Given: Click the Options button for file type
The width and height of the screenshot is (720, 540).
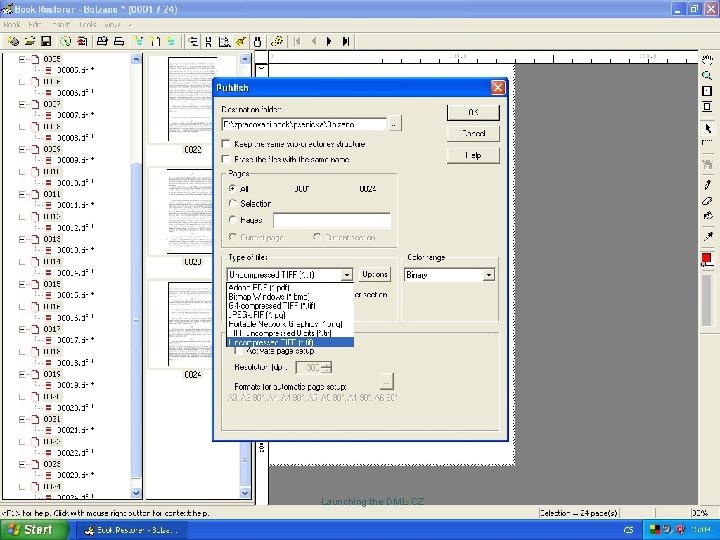Looking at the screenshot, I should coord(375,274).
